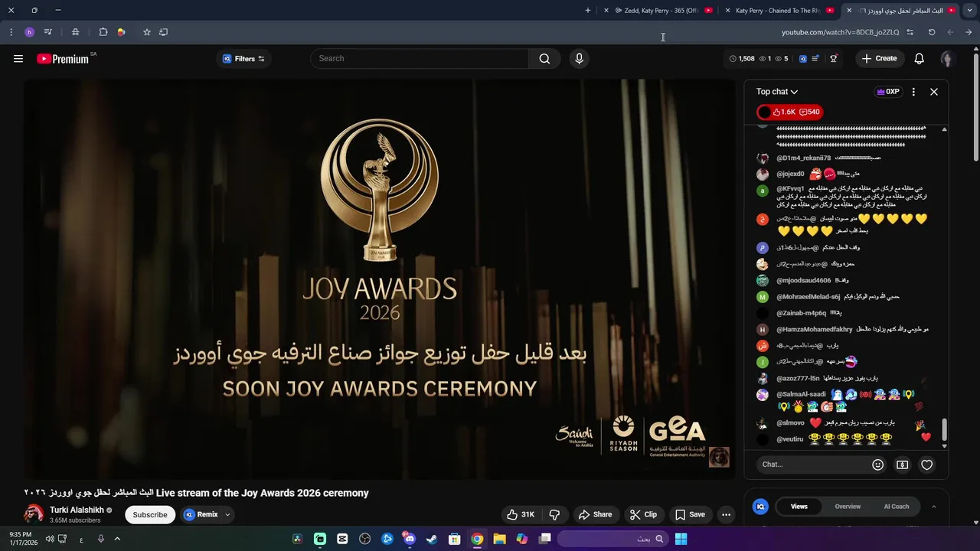
Task: Select the Views tab
Action: click(x=799, y=507)
